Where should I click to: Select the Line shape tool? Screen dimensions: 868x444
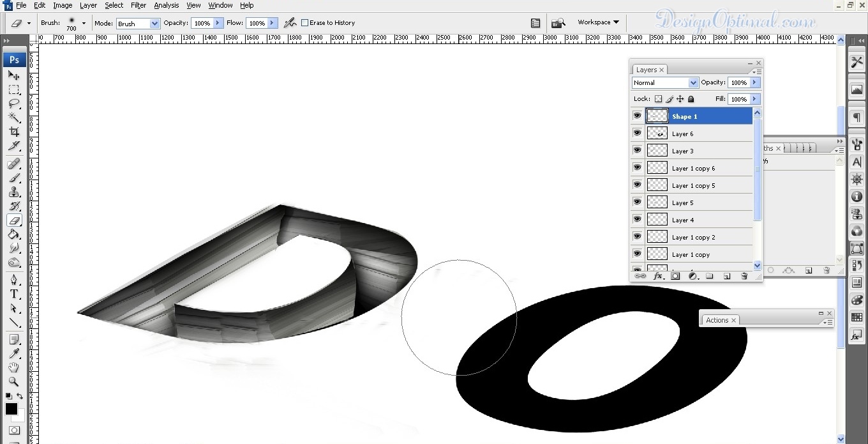(14, 322)
